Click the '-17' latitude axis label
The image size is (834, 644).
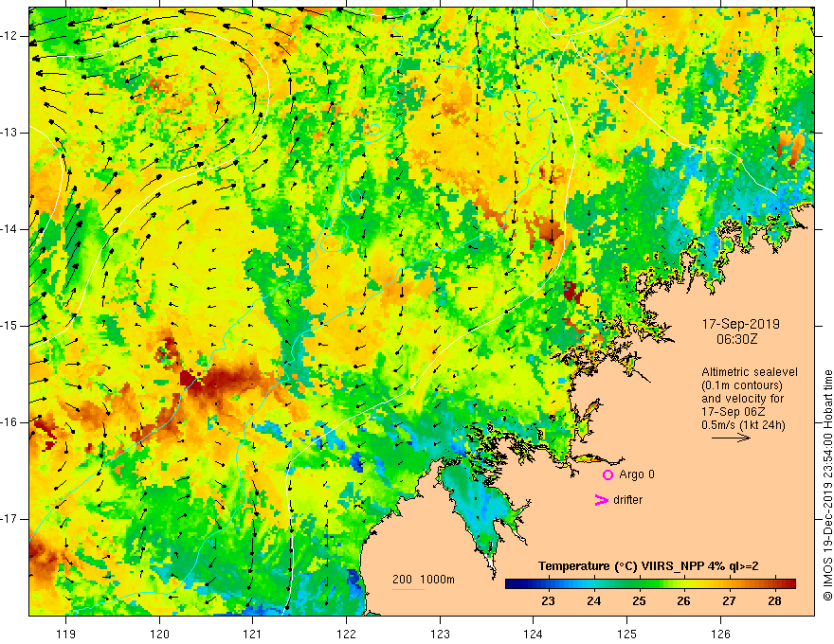click(x=10, y=519)
